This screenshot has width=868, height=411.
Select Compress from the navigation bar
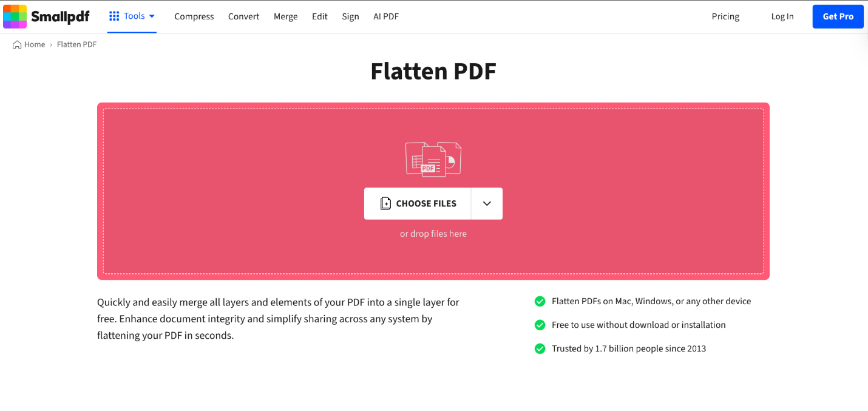pos(194,16)
